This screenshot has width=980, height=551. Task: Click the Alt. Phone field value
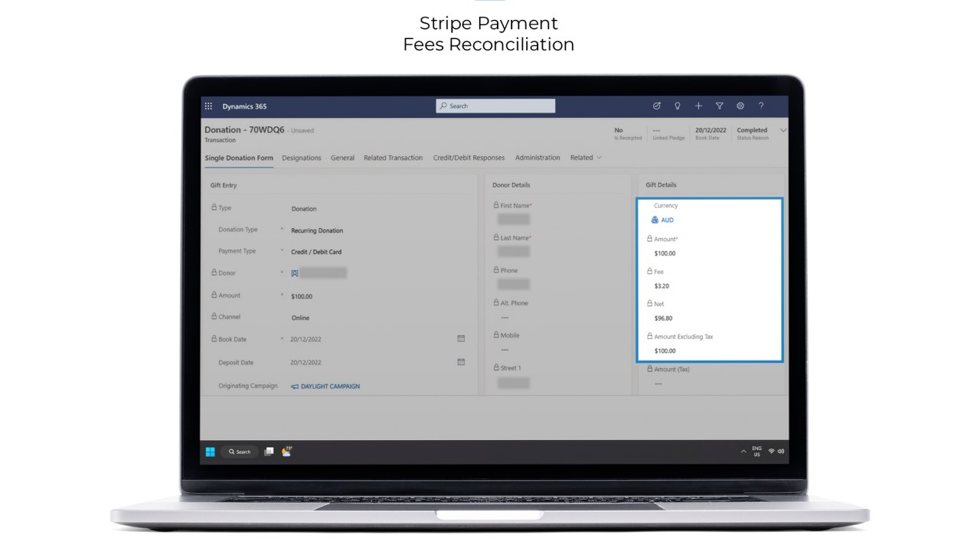(x=505, y=317)
